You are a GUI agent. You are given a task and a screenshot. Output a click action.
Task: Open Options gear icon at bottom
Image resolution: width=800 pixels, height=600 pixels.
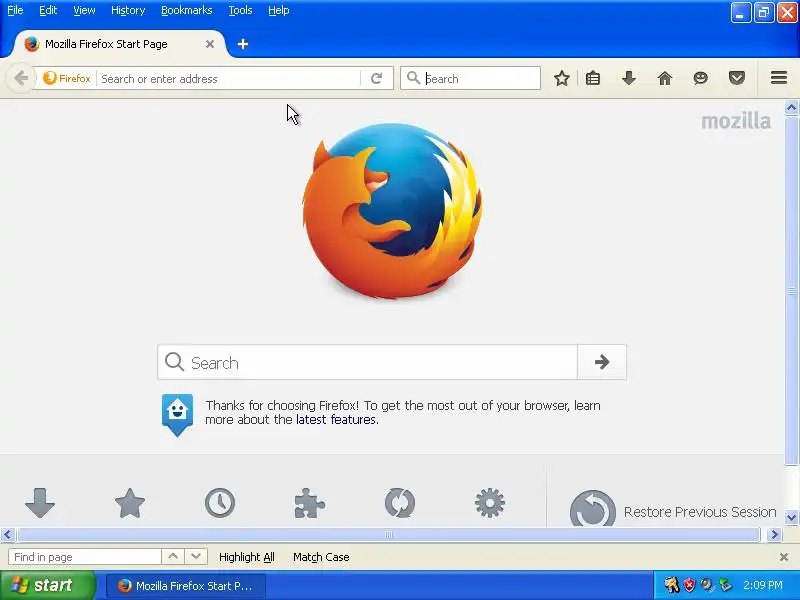pos(490,503)
